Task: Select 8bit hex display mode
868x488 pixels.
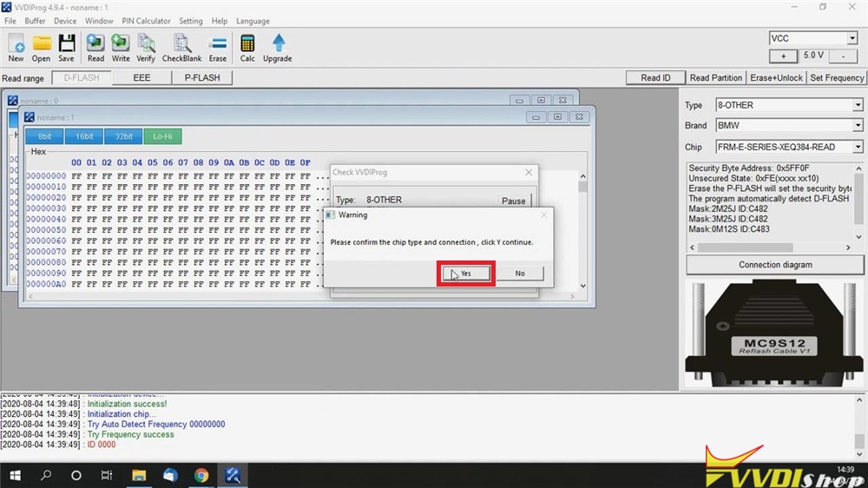Action: 44,136
